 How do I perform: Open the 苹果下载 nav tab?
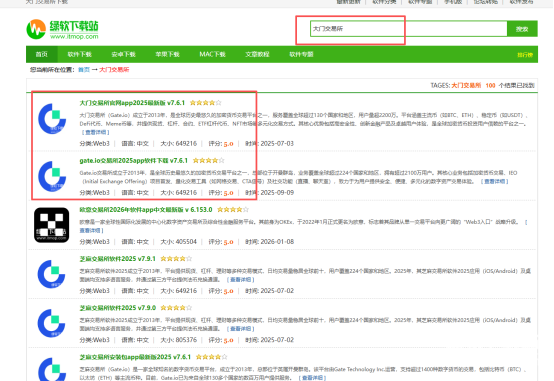pos(167,54)
